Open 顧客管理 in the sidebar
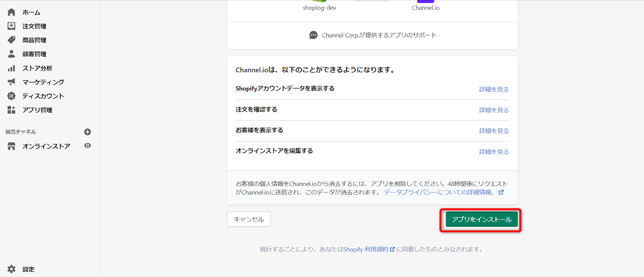Screen dimensions: 644x277 [34, 54]
